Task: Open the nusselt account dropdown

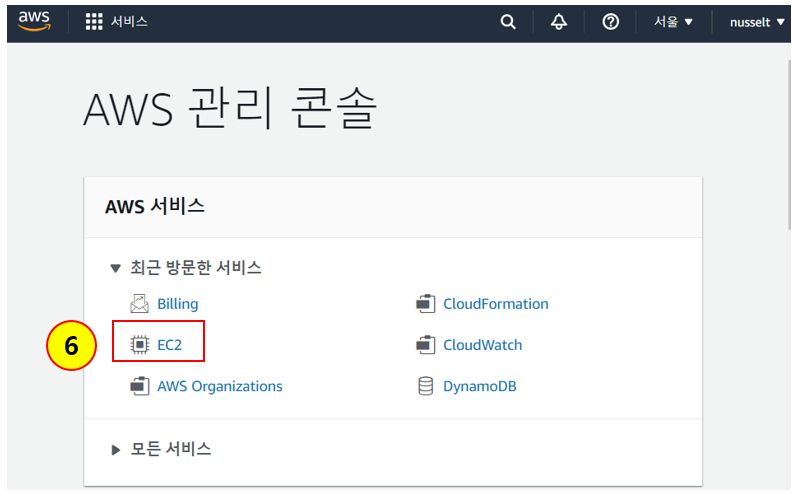Action: click(x=757, y=22)
